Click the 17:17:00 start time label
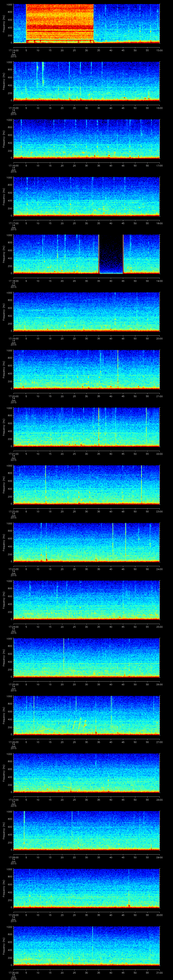The width and height of the screenshot is (173, 980). [x=13, y=223]
